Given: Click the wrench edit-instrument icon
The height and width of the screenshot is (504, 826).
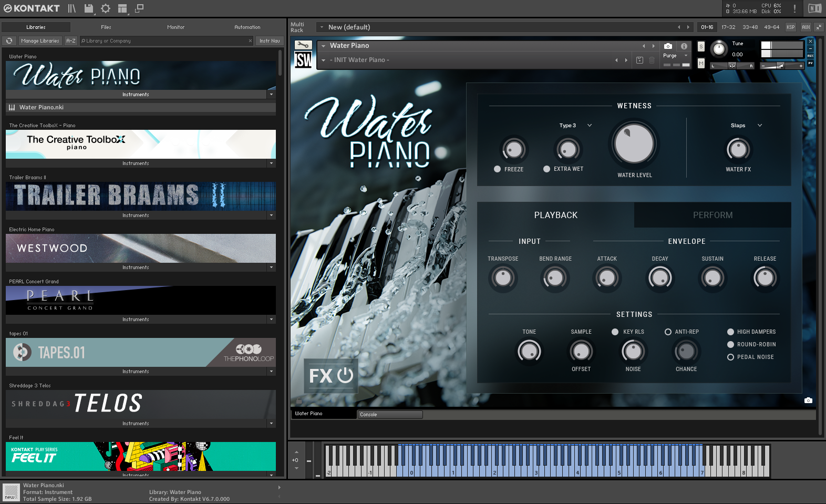Looking at the screenshot, I should pos(303,45).
